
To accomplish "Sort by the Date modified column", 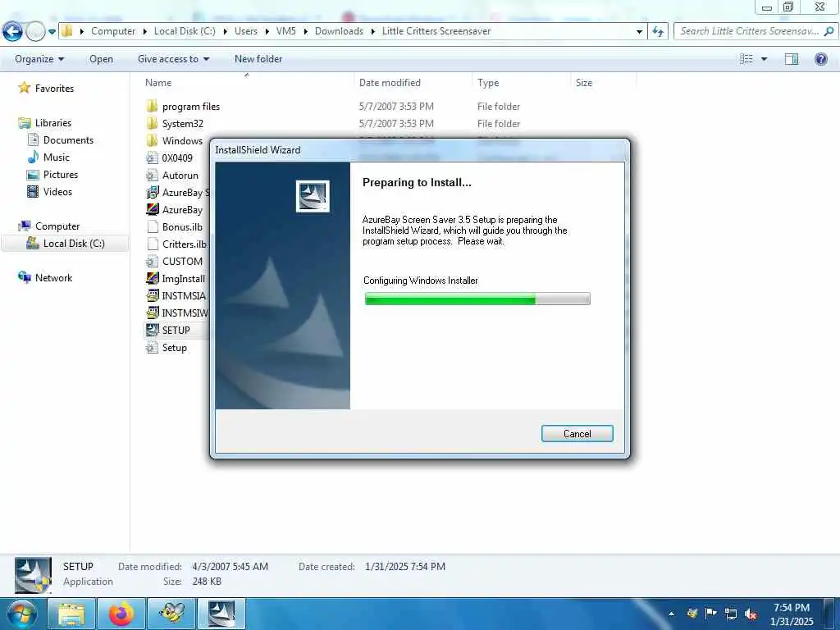I will [390, 83].
